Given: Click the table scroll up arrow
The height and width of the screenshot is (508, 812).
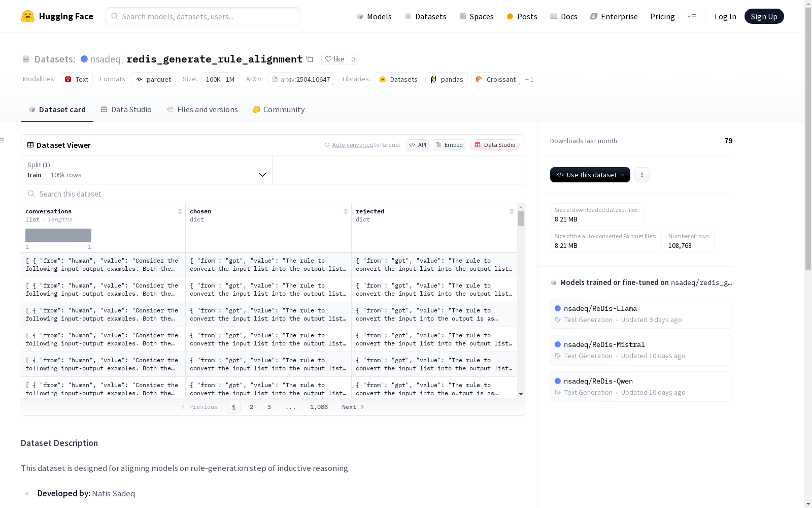Looking at the screenshot, I should pos(521,207).
